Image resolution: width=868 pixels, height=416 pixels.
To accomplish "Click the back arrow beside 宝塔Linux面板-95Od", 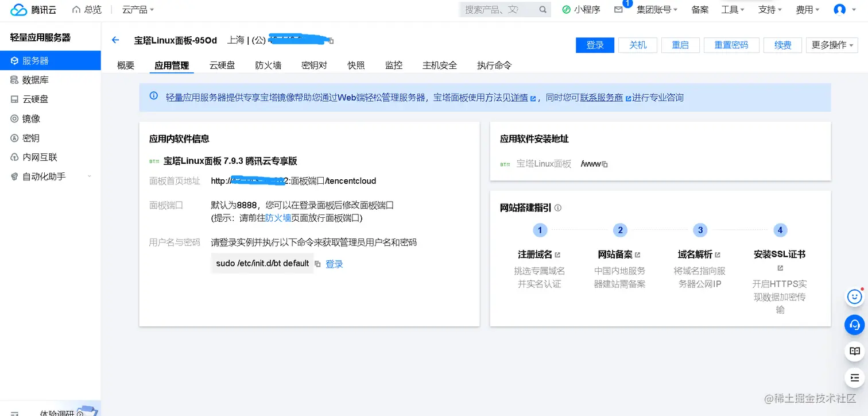I will point(115,40).
